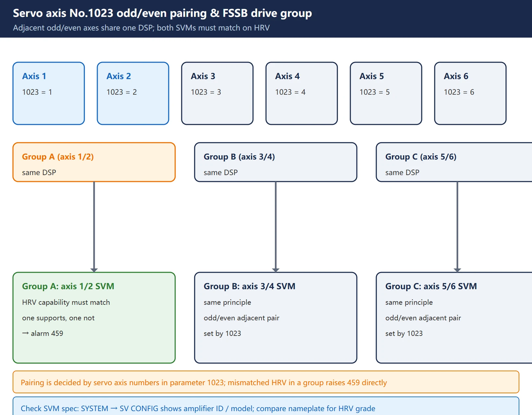The width and height of the screenshot is (532, 415).
Task: Click 'odd/even adjacent pair' in Group C SVM
Action: click(423, 318)
